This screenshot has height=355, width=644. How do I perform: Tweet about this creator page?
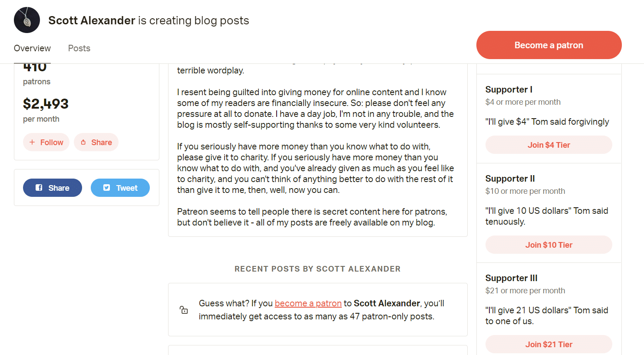pyautogui.click(x=120, y=187)
